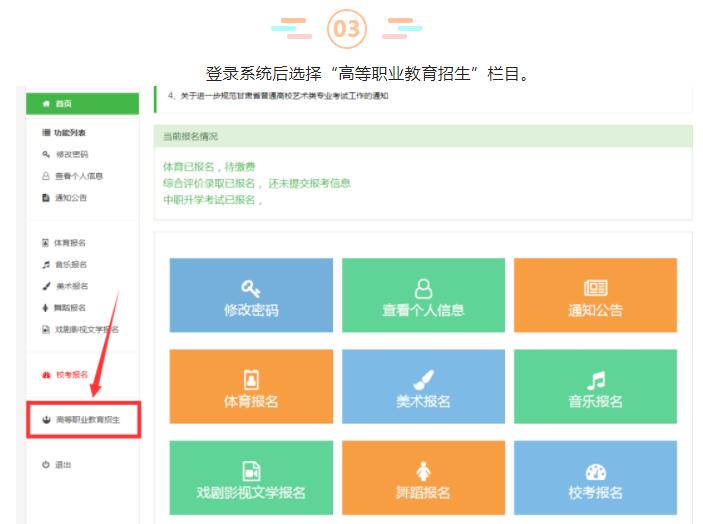The height and width of the screenshot is (524, 703).
Task: Click the dancer icon on 舞蹈报名 tile
Action: 423,471
